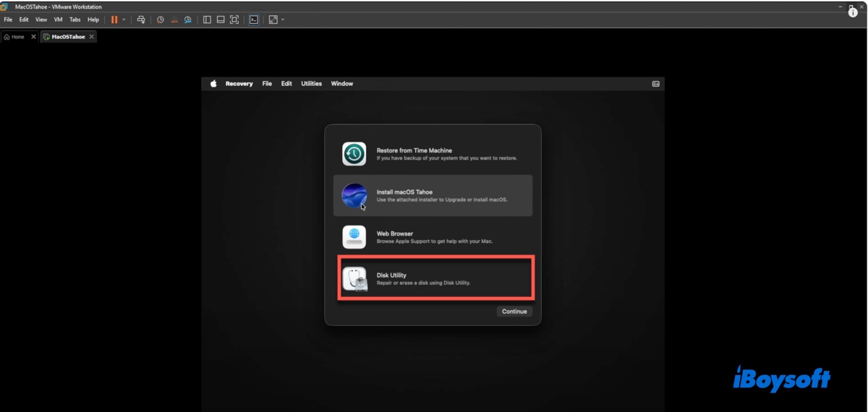Switch to the Home tab
Viewport: 868px width, 412px height.
click(x=14, y=37)
